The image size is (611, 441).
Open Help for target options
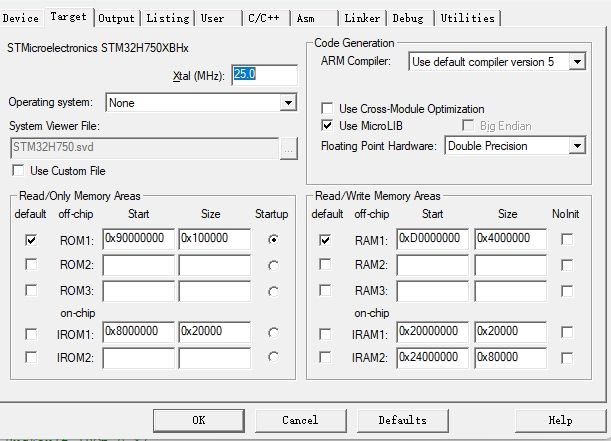point(561,420)
